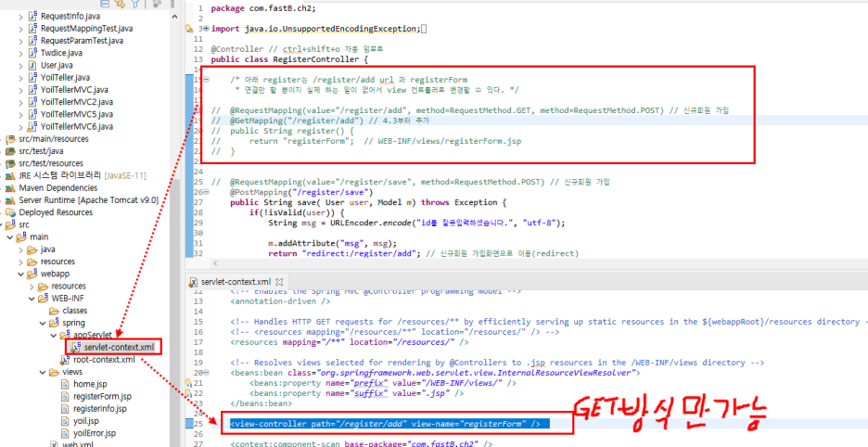Collapse the appServlet folder
Screen dimensions: 868x447
(x=54, y=335)
